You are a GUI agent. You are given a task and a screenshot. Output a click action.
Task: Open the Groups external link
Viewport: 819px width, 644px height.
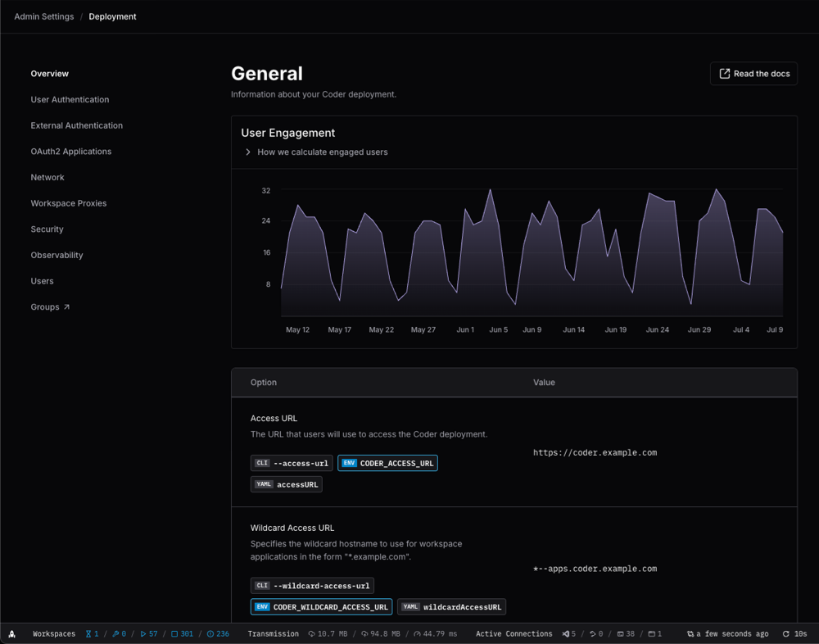click(50, 306)
